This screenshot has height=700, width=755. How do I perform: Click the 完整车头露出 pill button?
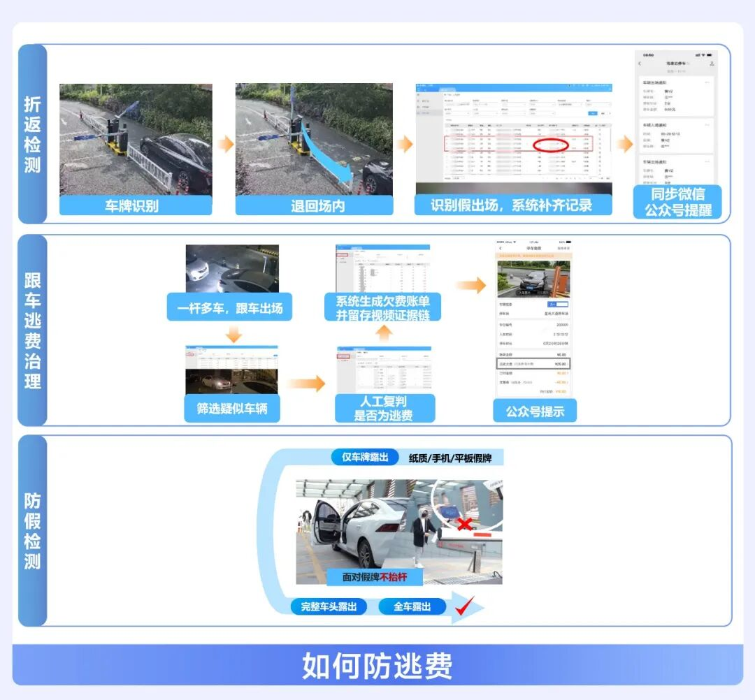(329, 606)
